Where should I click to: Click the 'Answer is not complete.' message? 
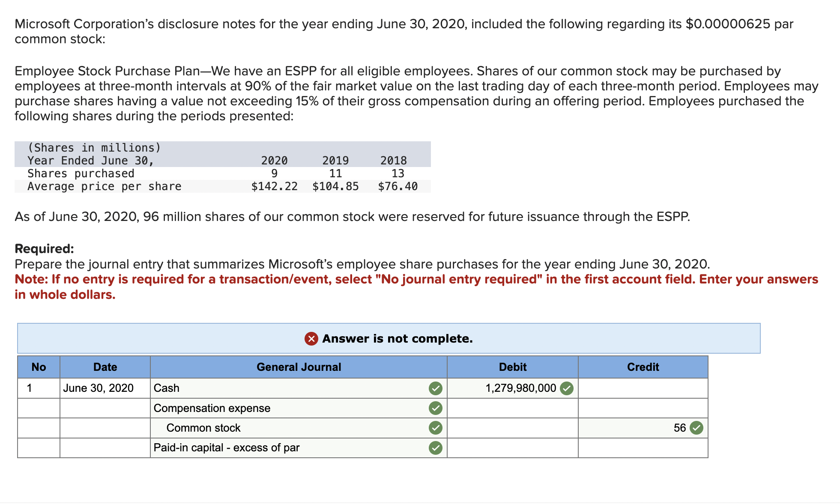point(398,339)
